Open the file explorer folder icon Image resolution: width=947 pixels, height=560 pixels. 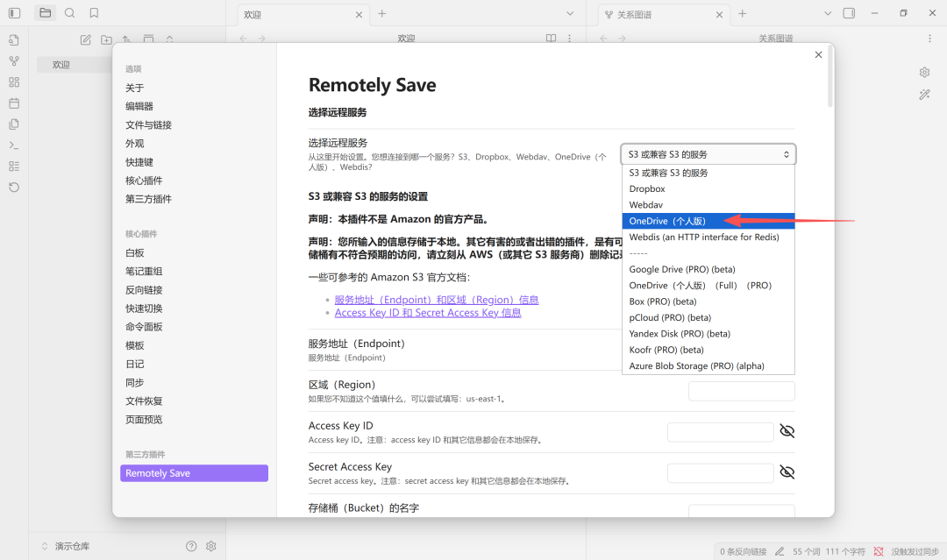click(46, 12)
